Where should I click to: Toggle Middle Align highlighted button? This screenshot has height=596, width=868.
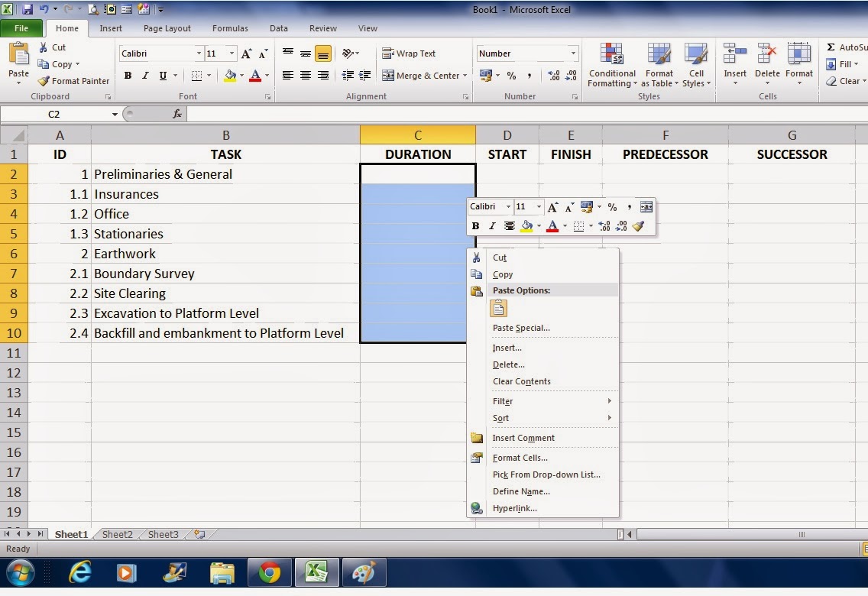tap(323, 53)
